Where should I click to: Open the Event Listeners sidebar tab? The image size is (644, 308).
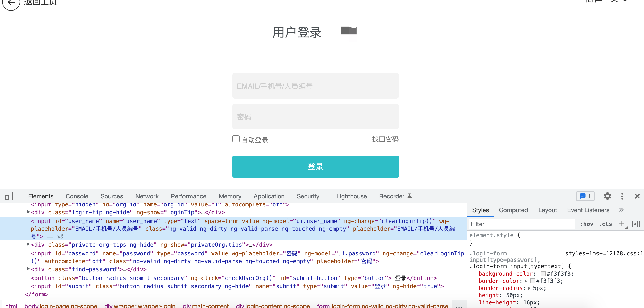tap(588, 210)
